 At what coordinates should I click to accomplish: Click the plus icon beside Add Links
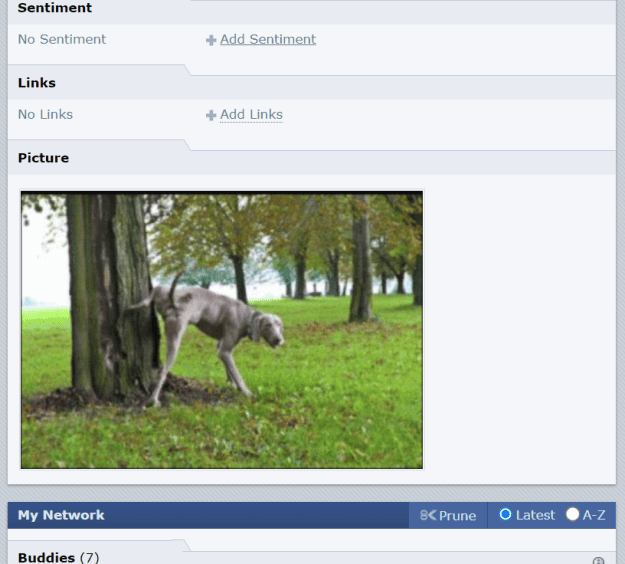(211, 115)
